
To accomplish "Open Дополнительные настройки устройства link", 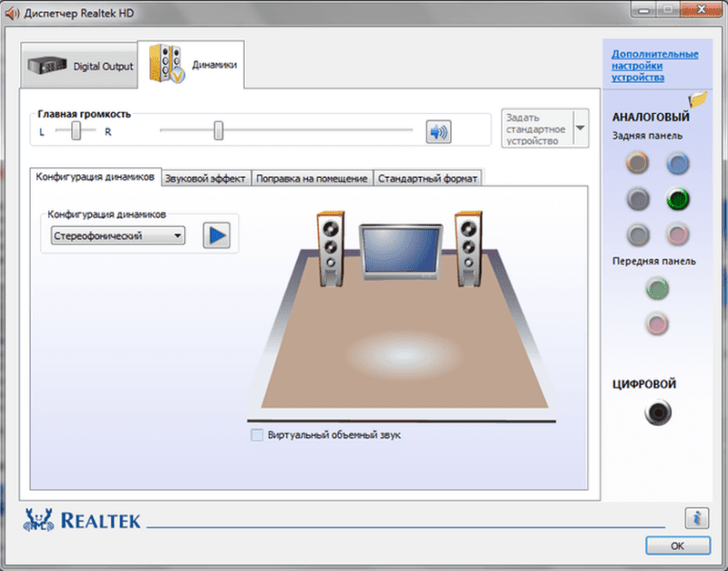I will pos(655,66).
